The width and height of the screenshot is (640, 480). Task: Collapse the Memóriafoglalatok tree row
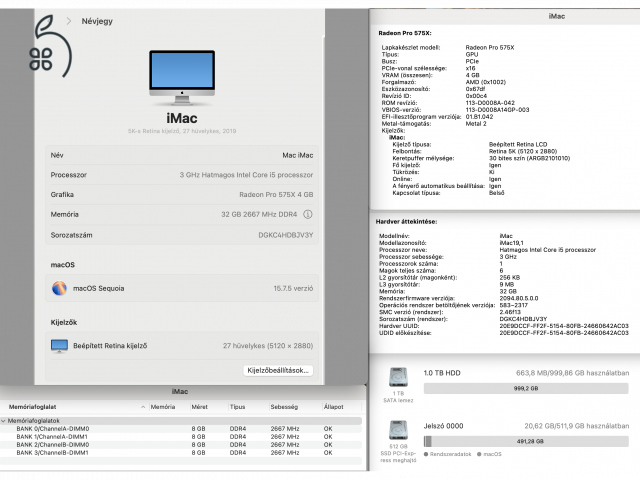pos(3,420)
